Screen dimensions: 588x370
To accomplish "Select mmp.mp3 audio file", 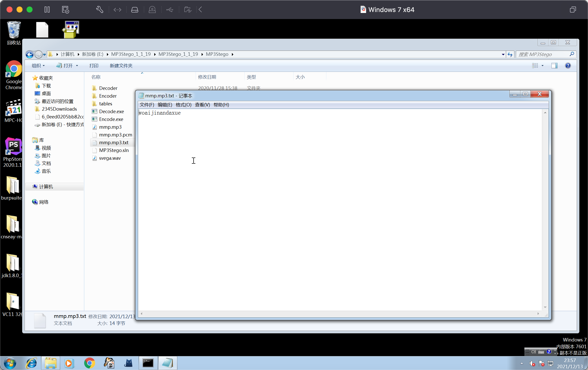I will point(107,127).
